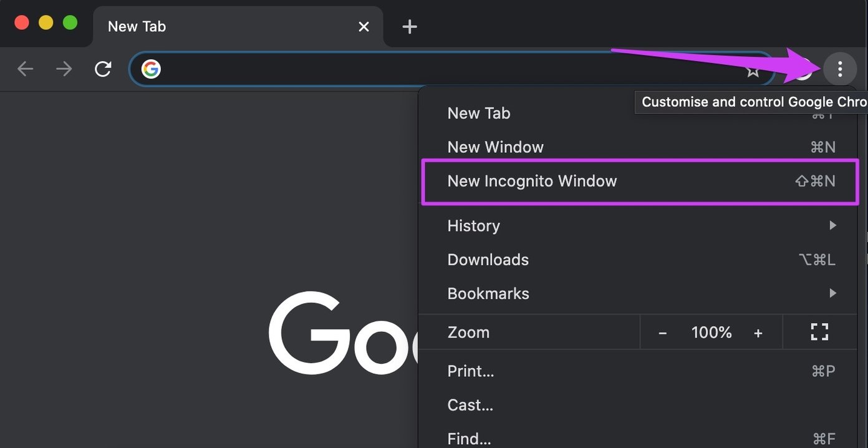Decrease zoom with the minus button
The image size is (868, 448).
662,333
